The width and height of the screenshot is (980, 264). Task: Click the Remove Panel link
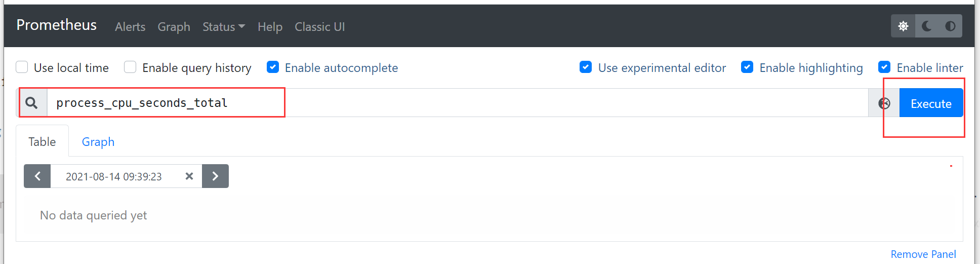click(x=923, y=254)
